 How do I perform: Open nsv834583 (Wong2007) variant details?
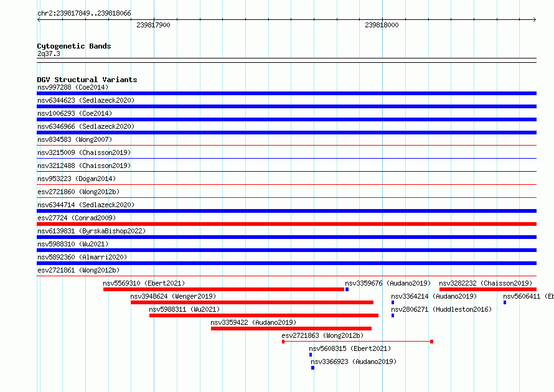coord(75,139)
